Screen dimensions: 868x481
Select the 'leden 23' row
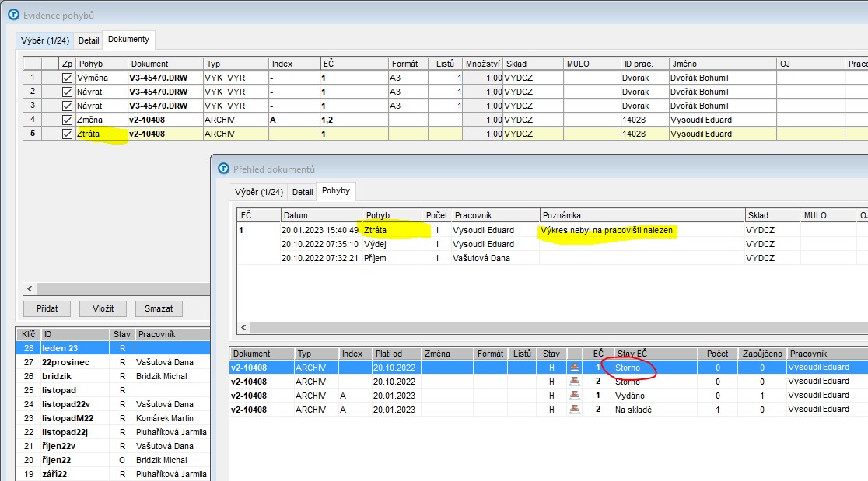(113, 348)
